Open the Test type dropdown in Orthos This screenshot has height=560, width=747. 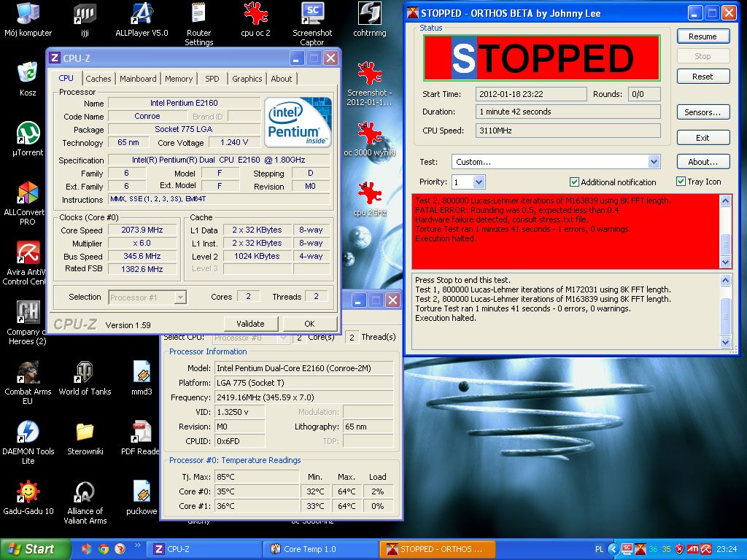point(654,162)
